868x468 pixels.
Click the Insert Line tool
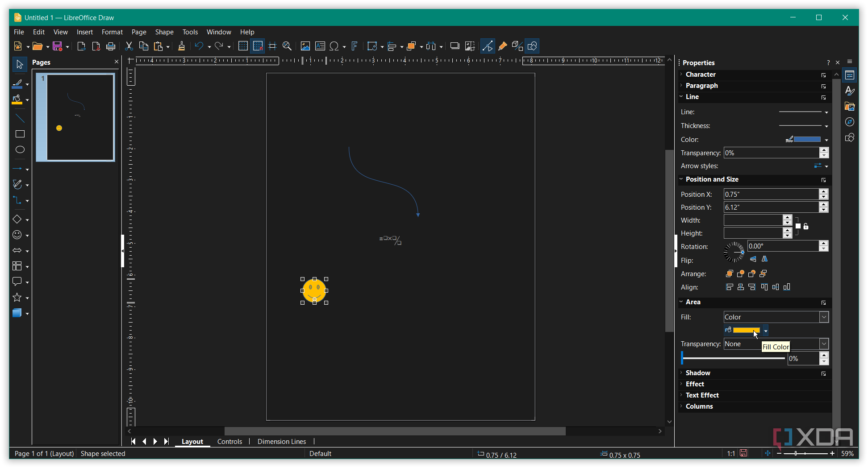point(20,119)
